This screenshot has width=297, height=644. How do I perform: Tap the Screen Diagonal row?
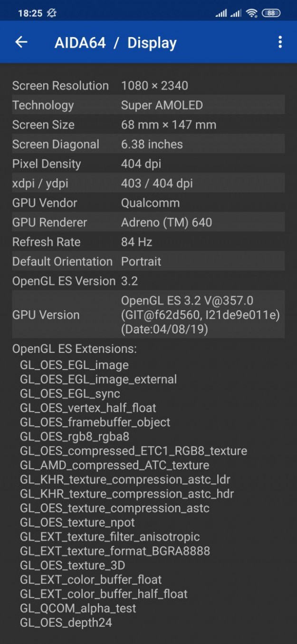pos(148,144)
